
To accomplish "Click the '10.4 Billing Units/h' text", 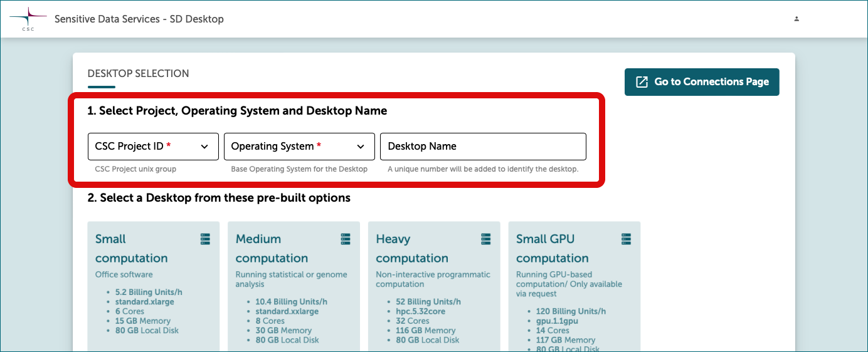I will click(292, 302).
